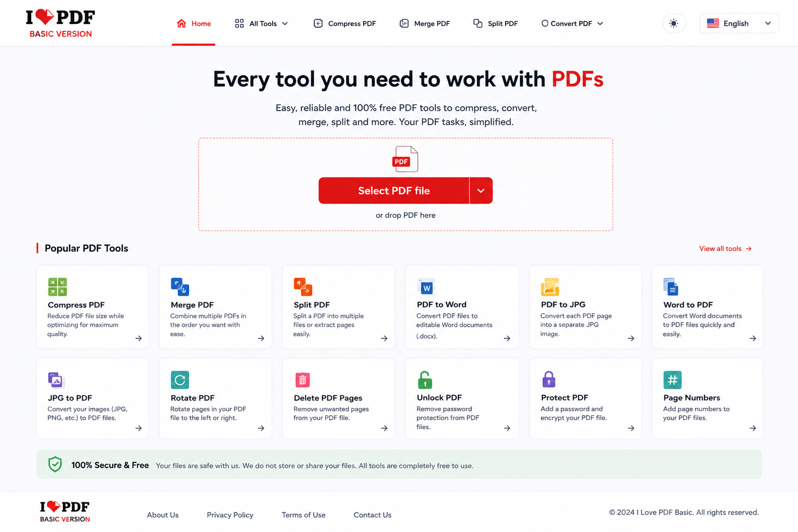Click the Merge PDF nav icon
Image resolution: width=798 pixels, height=532 pixels.
[x=404, y=23]
